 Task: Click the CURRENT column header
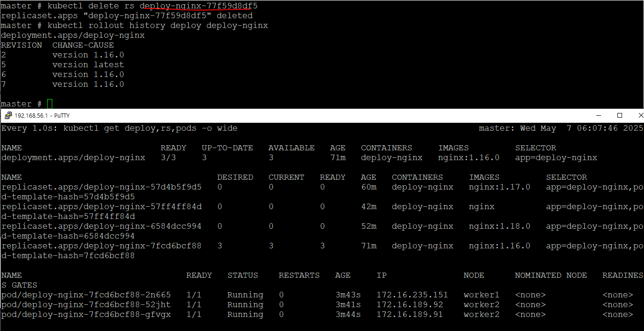(286, 177)
